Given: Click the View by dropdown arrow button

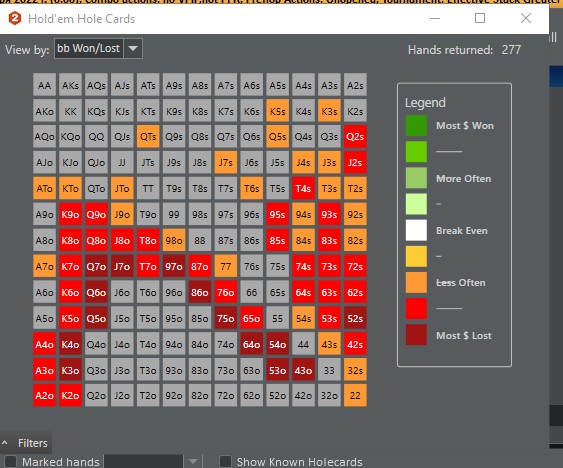Looking at the screenshot, I should pos(133,48).
